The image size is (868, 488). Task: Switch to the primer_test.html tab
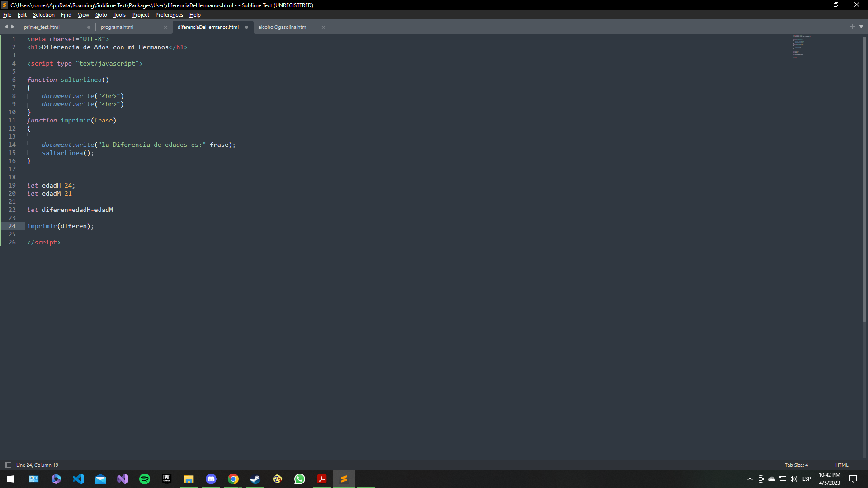[x=42, y=27]
